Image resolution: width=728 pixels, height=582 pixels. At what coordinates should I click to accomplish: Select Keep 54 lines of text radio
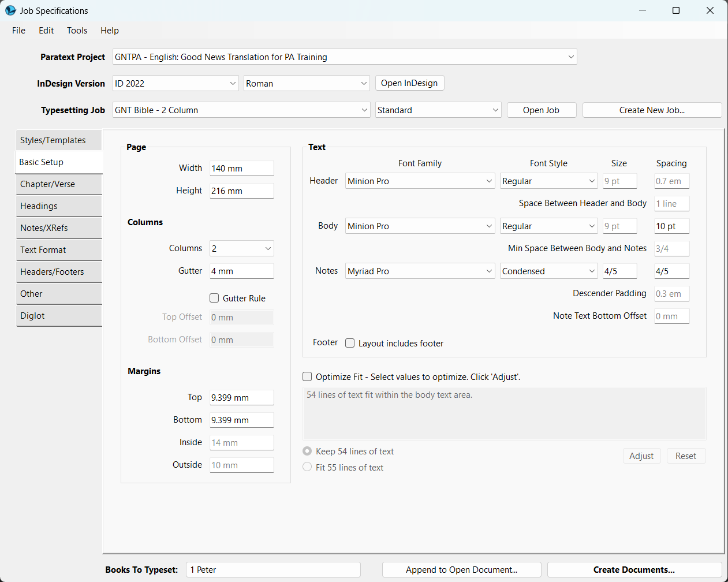coord(307,451)
